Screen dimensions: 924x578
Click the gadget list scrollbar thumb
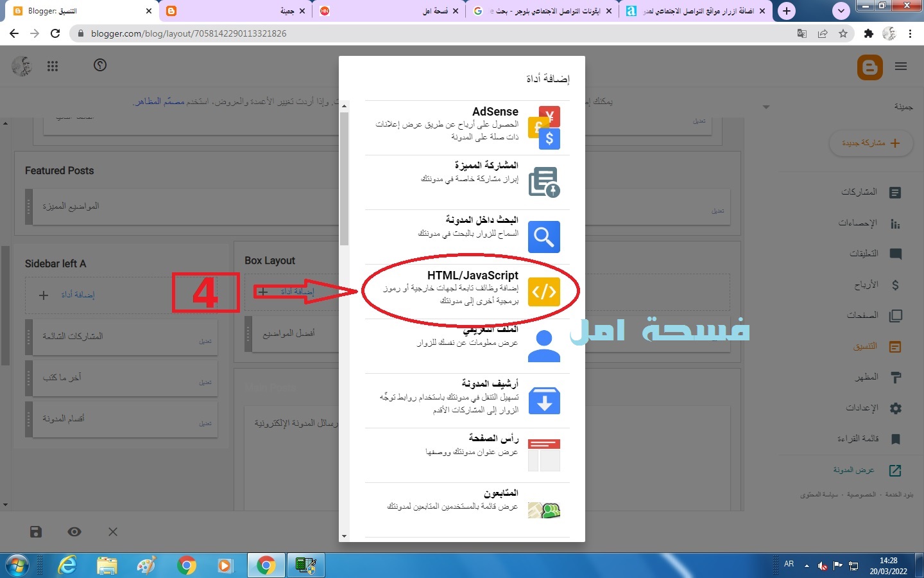344,179
